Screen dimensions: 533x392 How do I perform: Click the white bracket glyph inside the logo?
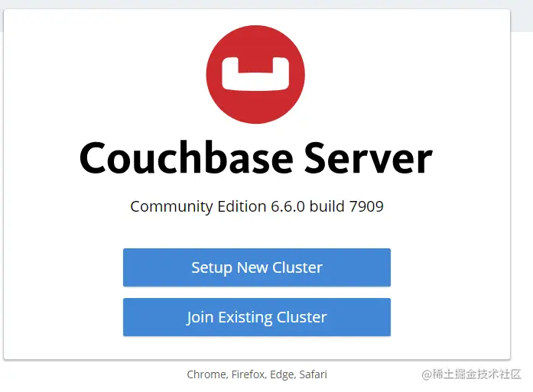(x=255, y=74)
